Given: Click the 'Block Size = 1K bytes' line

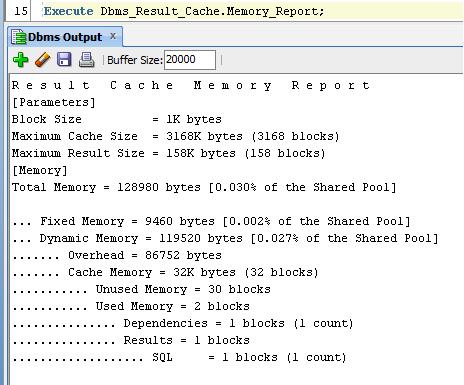Looking at the screenshot, I should [x=117, y=119].
